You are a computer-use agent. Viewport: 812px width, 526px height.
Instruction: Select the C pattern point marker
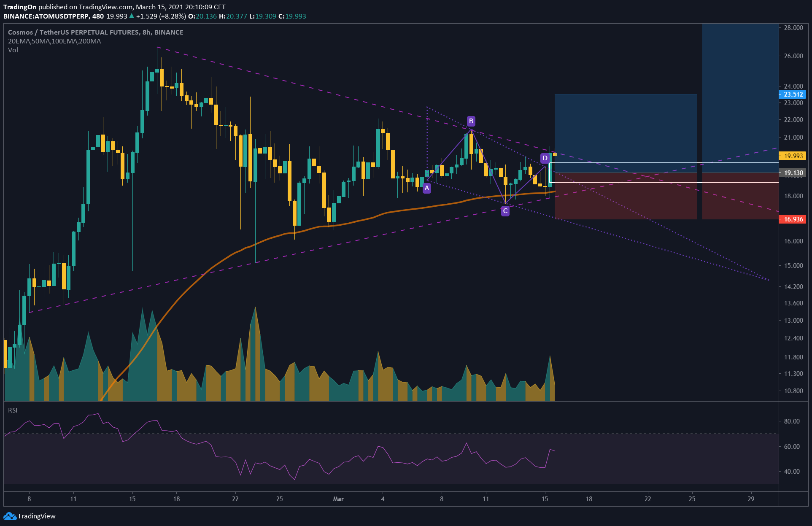[x=505, y=211]
